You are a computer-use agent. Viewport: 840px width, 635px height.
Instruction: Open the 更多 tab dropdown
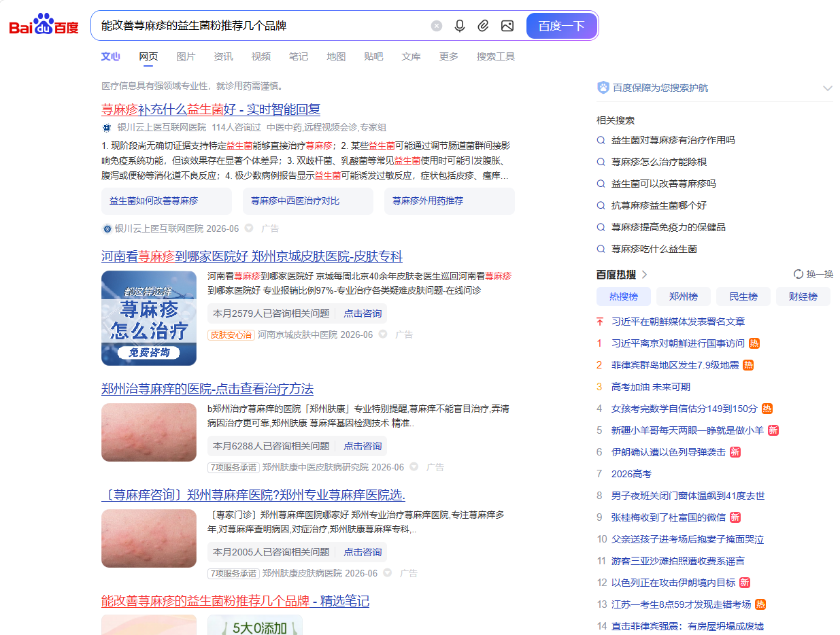click(449, 56)
